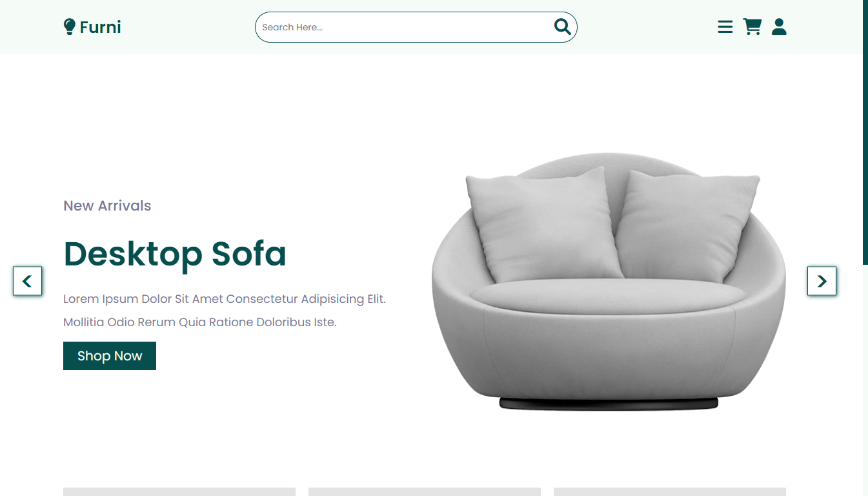Open the rightmost gray card at bottom
This screenshot has height=496, width=868.
tap(670, 492)
